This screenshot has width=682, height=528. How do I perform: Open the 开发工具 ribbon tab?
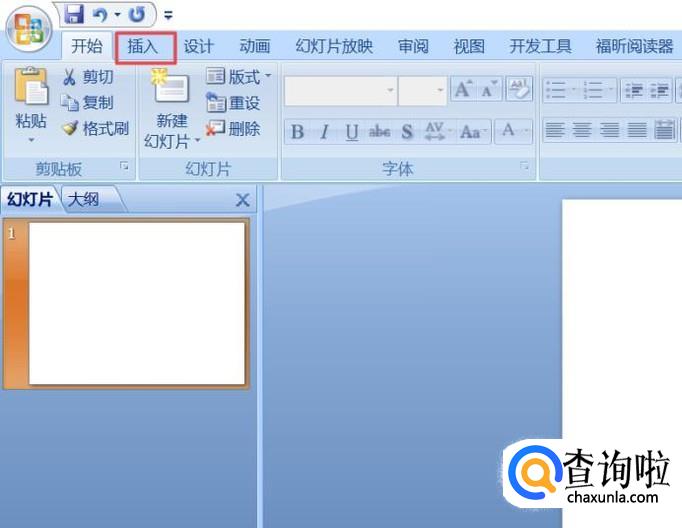540,46
